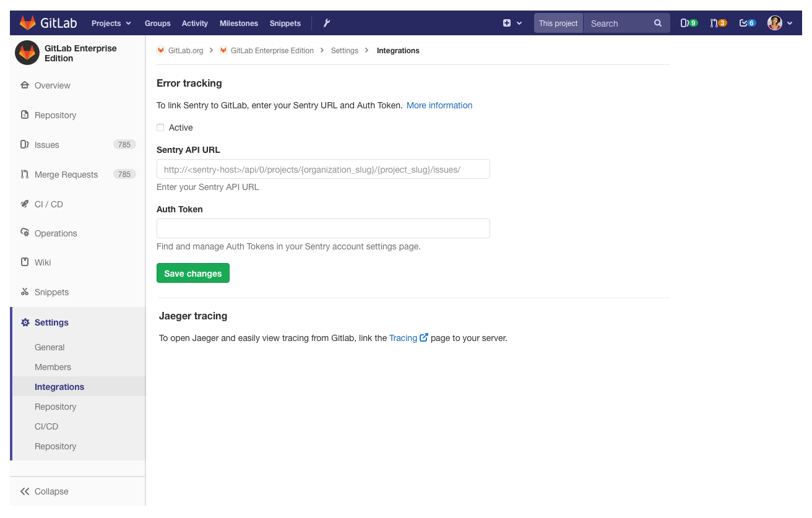The height and width of the screenshot is (518, 812).
Task: Select Milestones in the top menu
Action: [239, 23]
